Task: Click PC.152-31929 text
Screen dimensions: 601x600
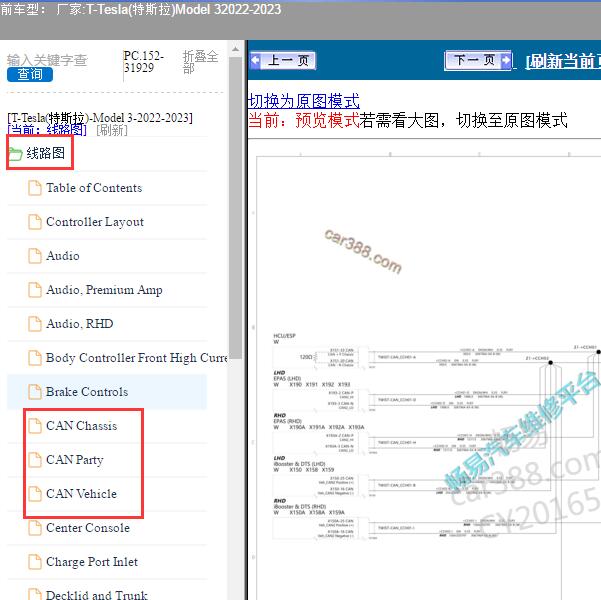Action: [143, 62]
